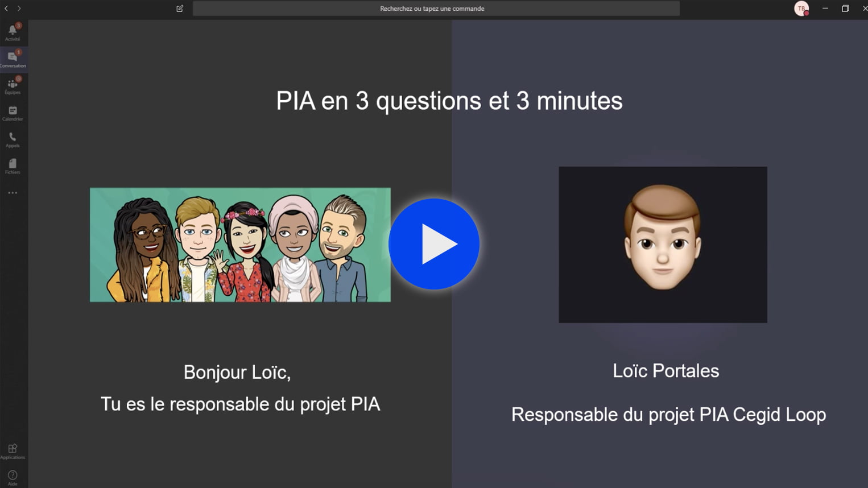Go forward with the right arrow

(19, 9)
